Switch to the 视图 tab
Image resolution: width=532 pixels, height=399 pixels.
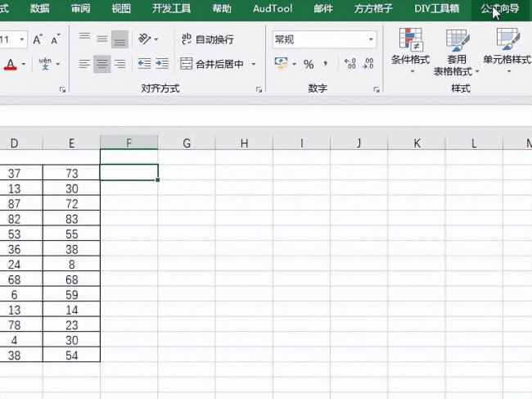coord(121,8)
